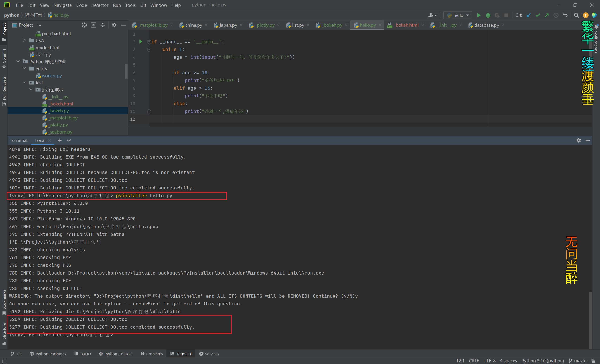
Task: Select worker.py in the Project tree
Action: (x=52, y=76)
